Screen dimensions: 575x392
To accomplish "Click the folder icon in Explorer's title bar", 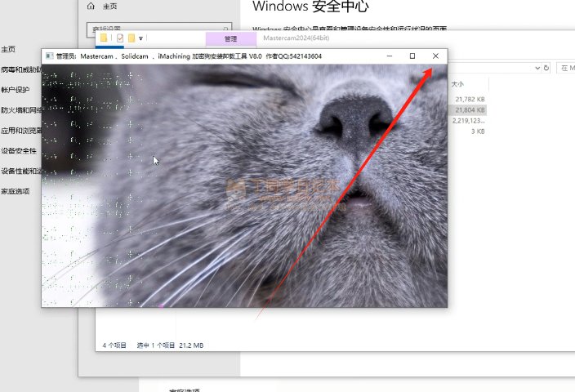I will point(103,38).
